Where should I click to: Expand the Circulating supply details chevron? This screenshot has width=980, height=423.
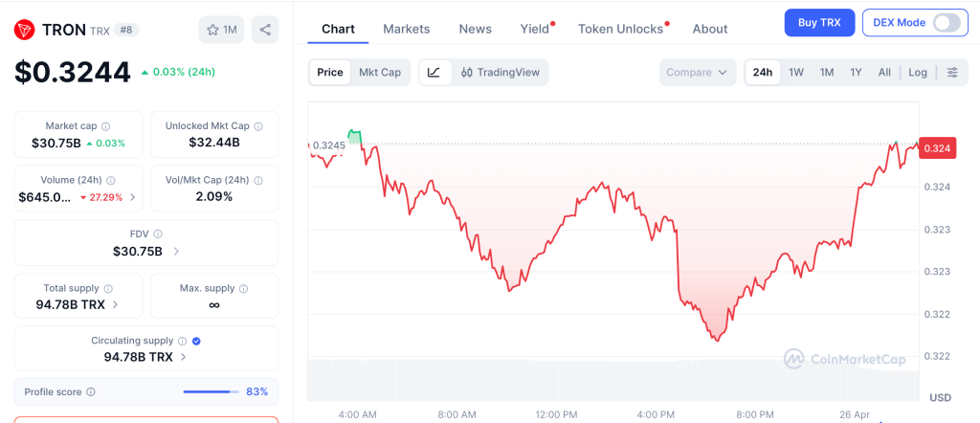click(x=183, y=357)
